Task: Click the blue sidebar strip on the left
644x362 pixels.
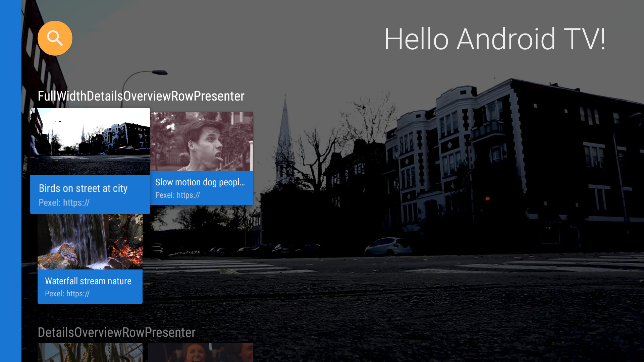Action: coord(10,181)
